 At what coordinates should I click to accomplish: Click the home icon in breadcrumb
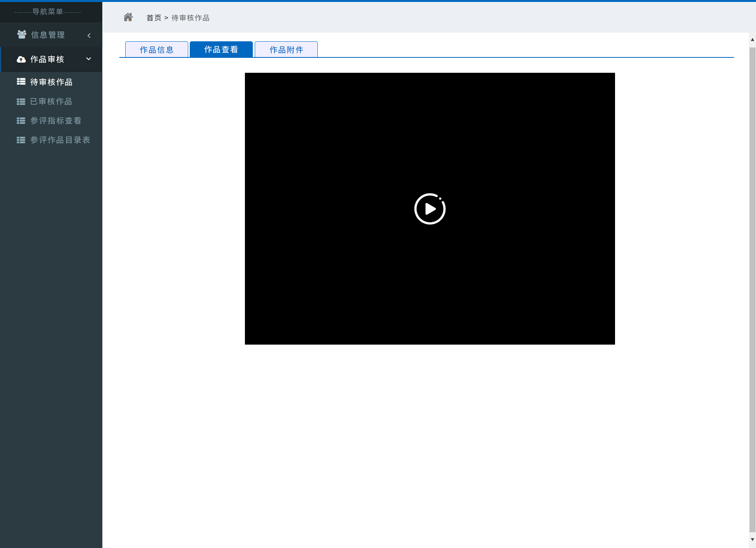[x=128, y=17]
